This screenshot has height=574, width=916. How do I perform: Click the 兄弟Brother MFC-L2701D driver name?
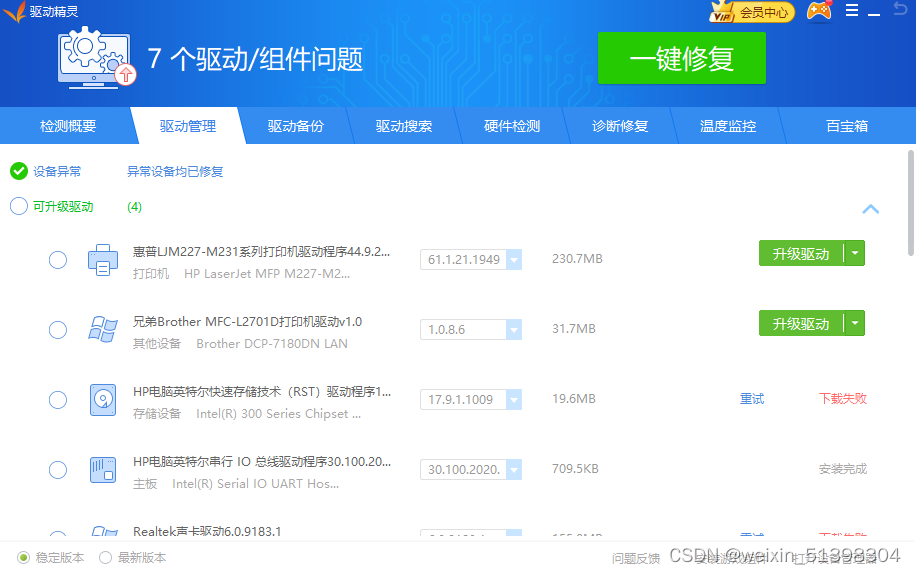pyautogui.click(x=247, y=322)
